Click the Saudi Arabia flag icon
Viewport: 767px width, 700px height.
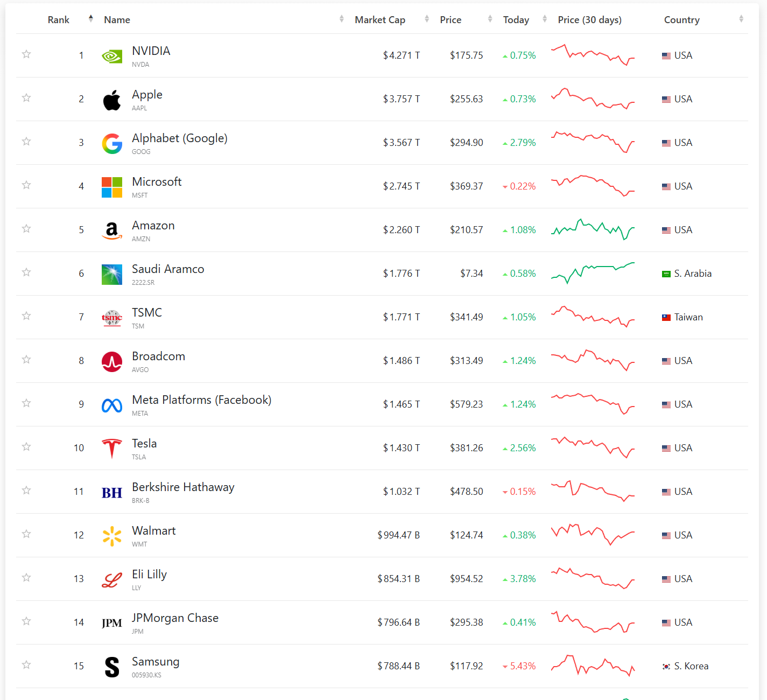point(666,274)
